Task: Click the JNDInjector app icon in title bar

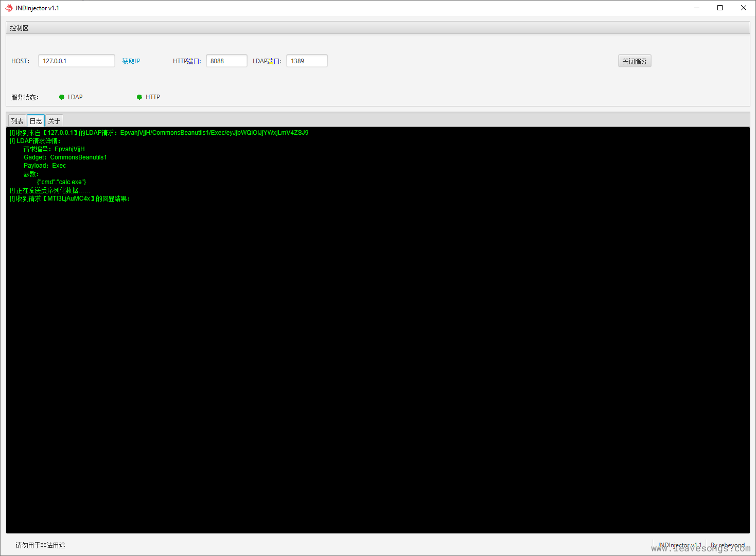Action: [9, 8]
